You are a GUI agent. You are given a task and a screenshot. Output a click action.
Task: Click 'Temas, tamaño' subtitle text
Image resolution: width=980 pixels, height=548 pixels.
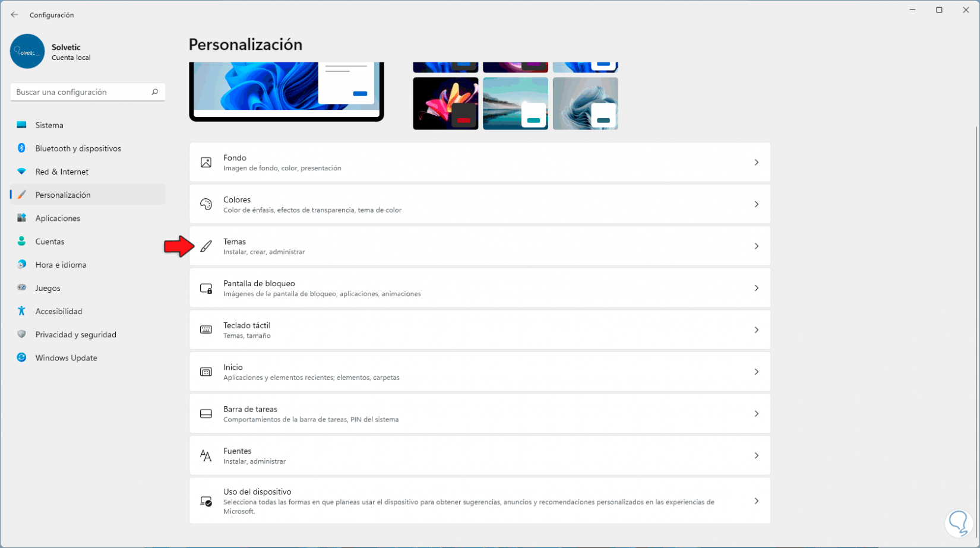point(247,335)
